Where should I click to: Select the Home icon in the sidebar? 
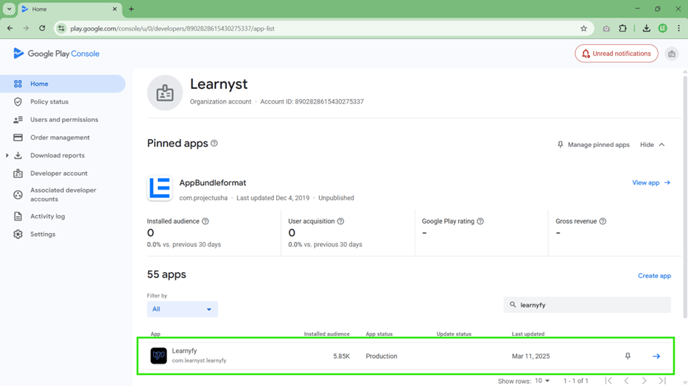click(x=18, y=84)
